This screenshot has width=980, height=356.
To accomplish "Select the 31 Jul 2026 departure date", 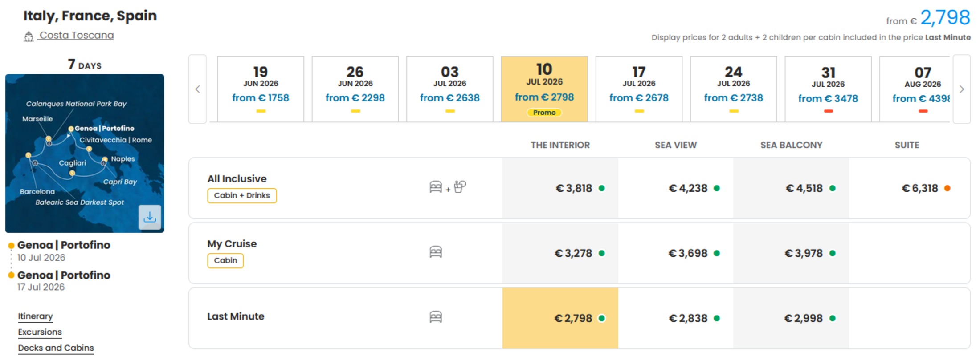I will click(x=828, y=89).
